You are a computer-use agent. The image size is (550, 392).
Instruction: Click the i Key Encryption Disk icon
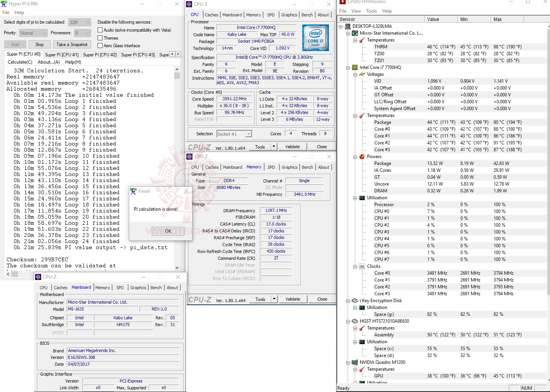click(x=354, y=301)
